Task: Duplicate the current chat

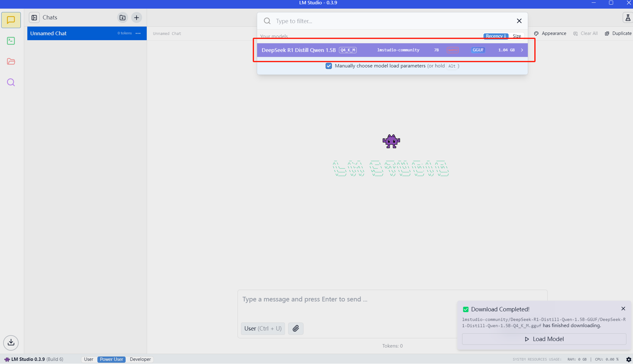Action: click(618, 33)
